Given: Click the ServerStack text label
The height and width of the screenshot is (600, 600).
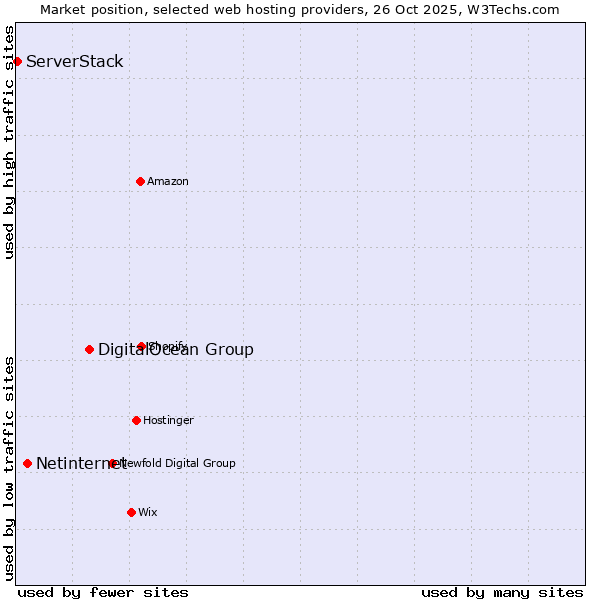Looking at the screenshot, I should point(75,62).
